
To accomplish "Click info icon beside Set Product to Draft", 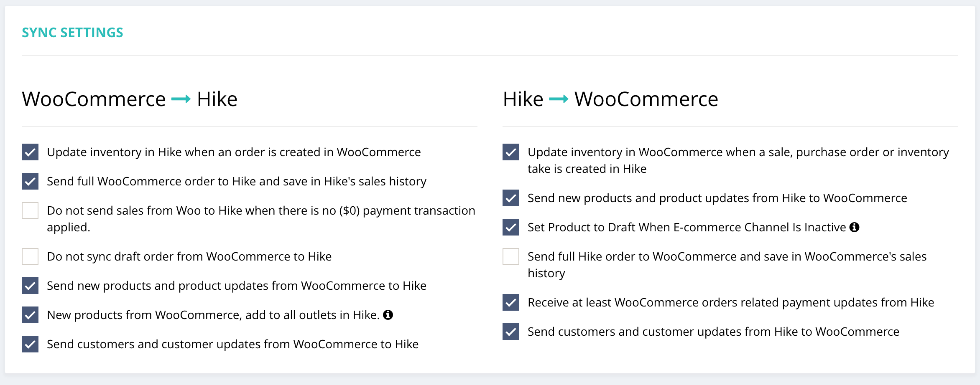I will tap(855, 227).
